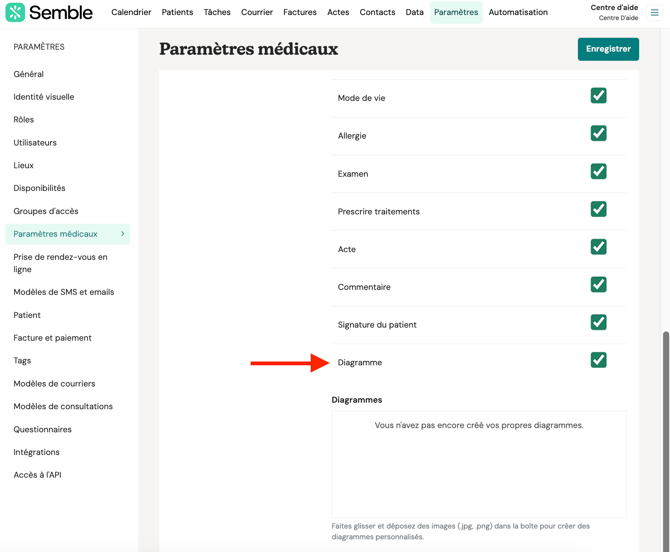Viewport: 670px width, 552px height.
Task: Open Prise de rendez-vous en ligne
Action: pos(60,263)
